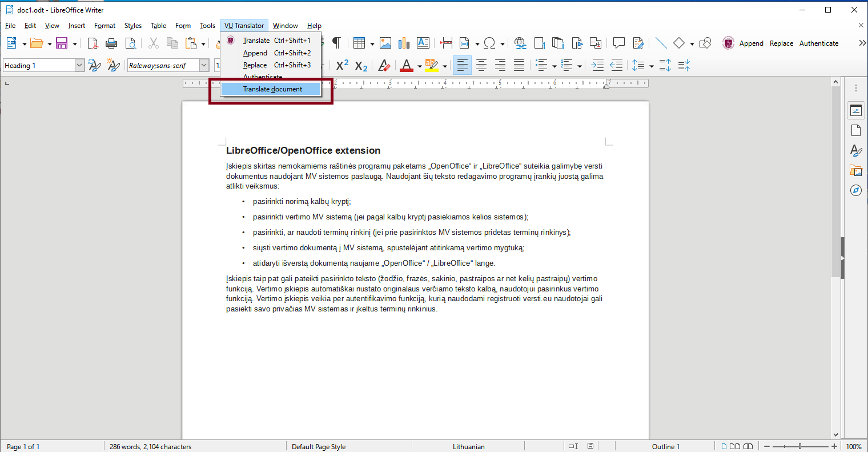The width and height of the screenshot is (868, 452).
Task: Insert a text box
Action: pos(423,43)
